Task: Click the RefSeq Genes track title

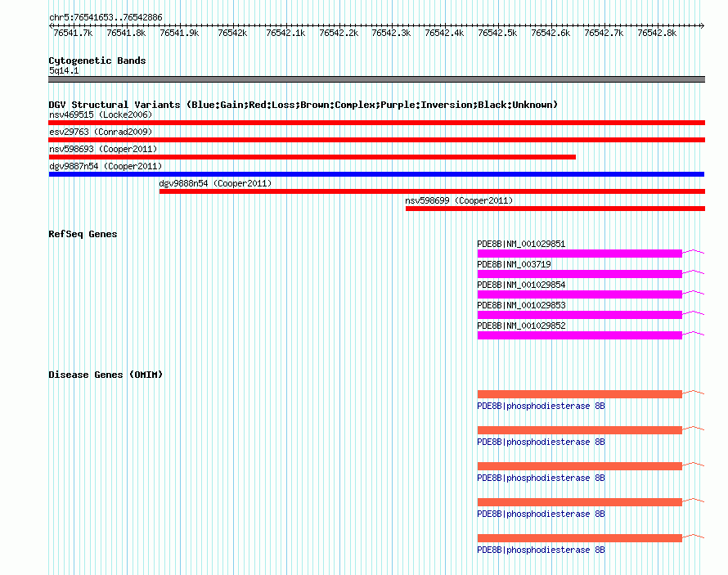Action: pos(83,234)
